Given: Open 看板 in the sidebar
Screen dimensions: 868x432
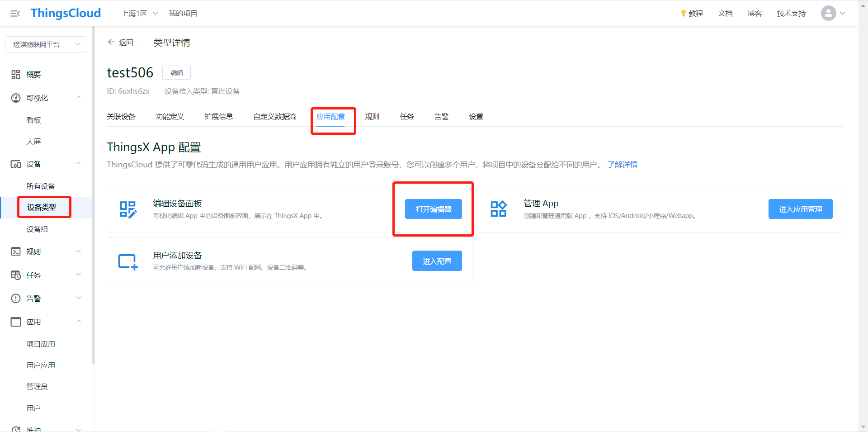Looking at the screenshot, I should pyautogui.click(x=34, y=120).
